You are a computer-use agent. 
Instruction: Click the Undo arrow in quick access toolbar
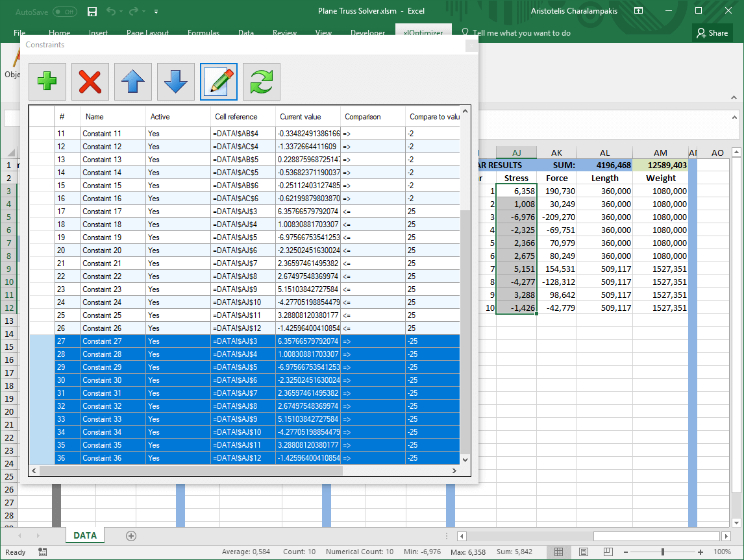[x=110, y=12]
